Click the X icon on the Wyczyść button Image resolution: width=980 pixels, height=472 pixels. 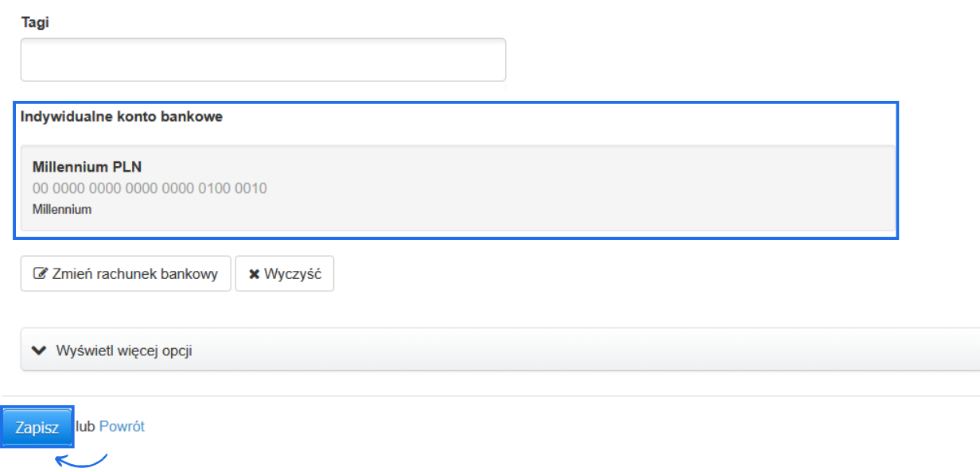[x=255, y=274]
